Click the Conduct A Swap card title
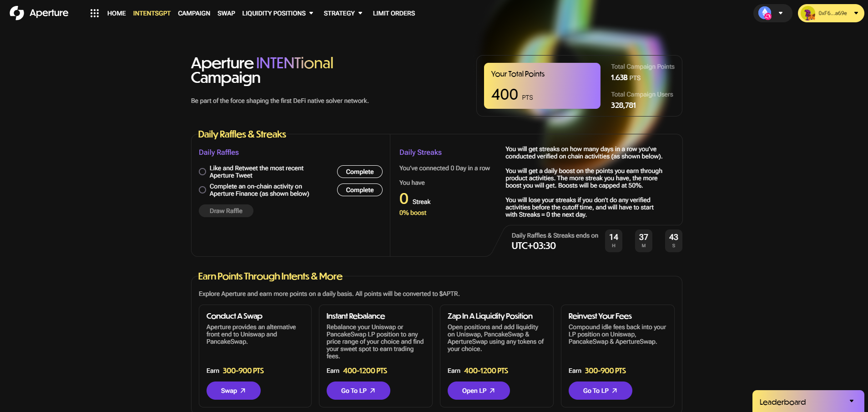 (234, 316)
